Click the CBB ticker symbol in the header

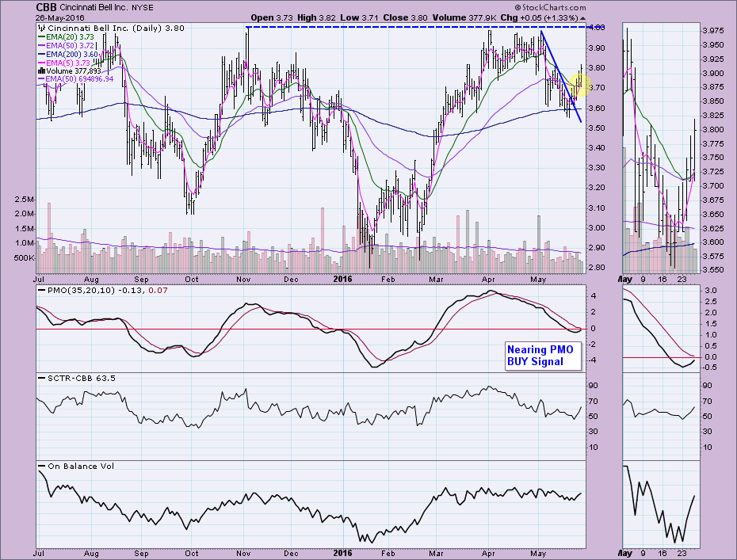[x=46, y=7]
